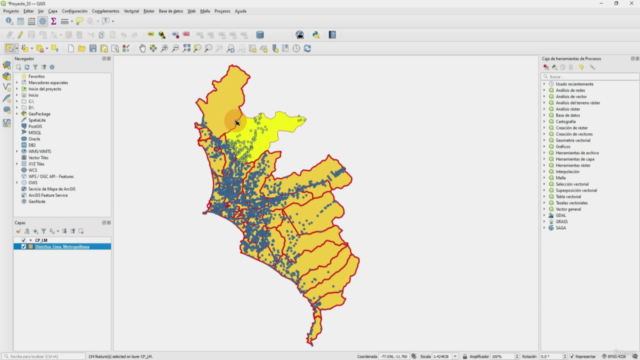The height and width of the screenshot is (360, 640).
Task: Select Favoritos in Navegador
Action: [x=36, y=76]
